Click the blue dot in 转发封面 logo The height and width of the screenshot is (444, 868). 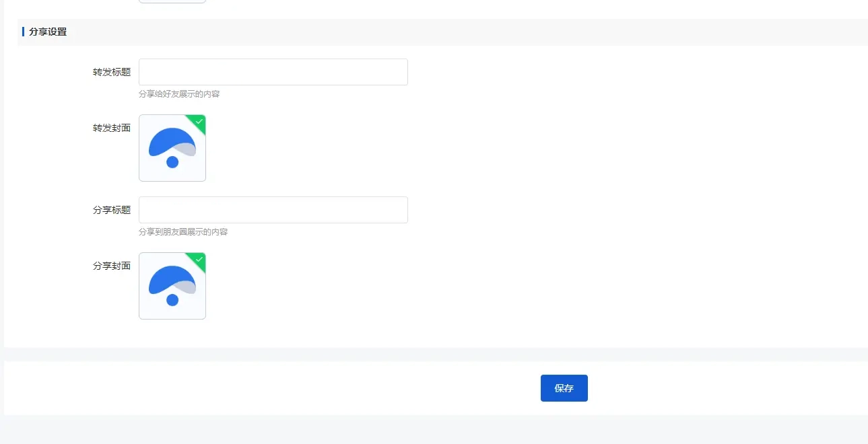tap(172, 162)
